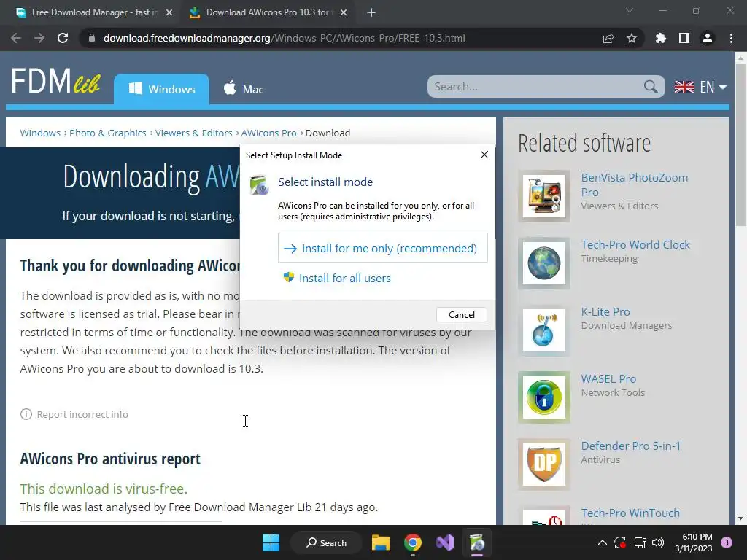Click the BenVista PhotoZoom Pro thumbnail
The image size is (747, 560).
click(544, 196)
